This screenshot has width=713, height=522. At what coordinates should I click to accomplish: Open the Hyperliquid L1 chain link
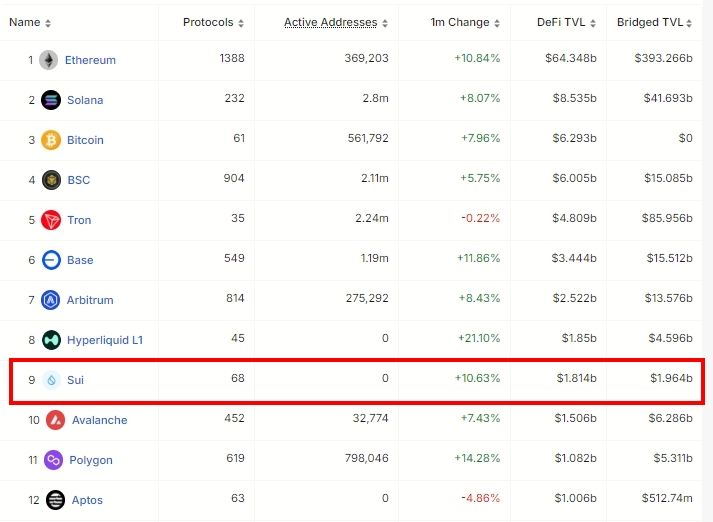pyautogui.click(x=104, y=340)
